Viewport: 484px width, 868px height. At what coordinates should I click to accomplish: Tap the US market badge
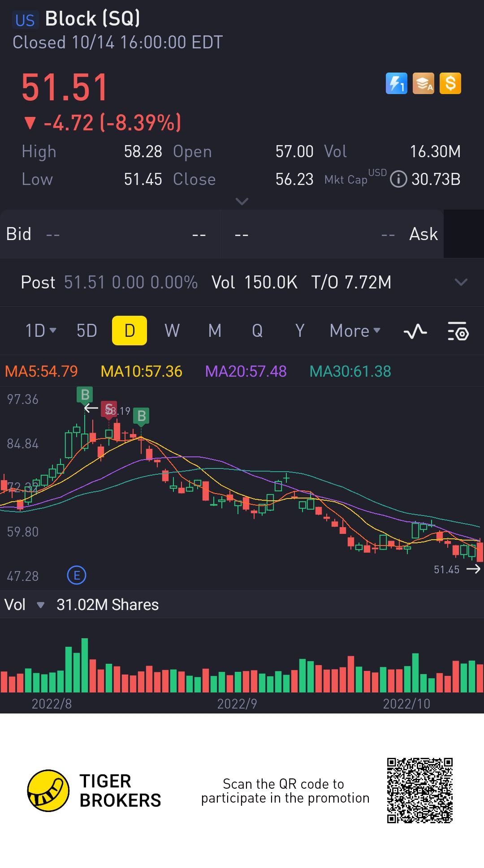tap(25, 20)
